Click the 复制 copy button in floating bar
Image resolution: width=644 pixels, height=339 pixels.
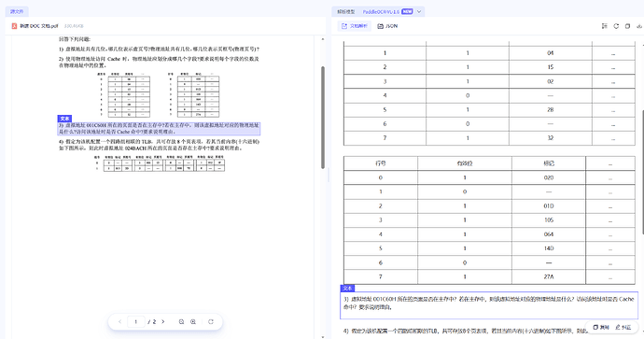click(x=601, y=327)
